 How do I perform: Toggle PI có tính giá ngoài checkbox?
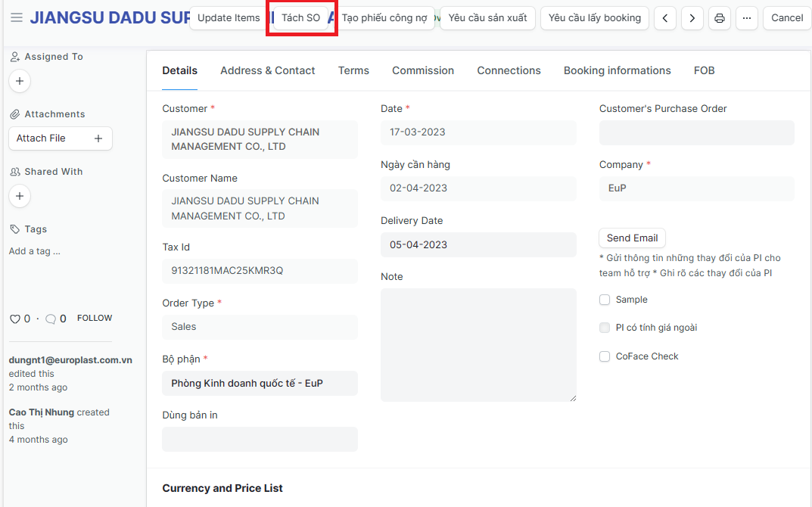tap(605, 328)
